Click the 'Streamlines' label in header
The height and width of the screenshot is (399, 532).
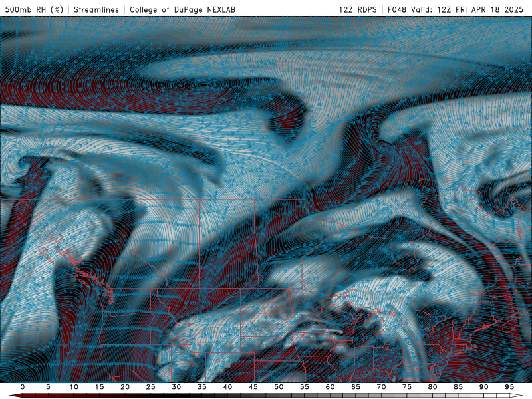coord(96,9)
